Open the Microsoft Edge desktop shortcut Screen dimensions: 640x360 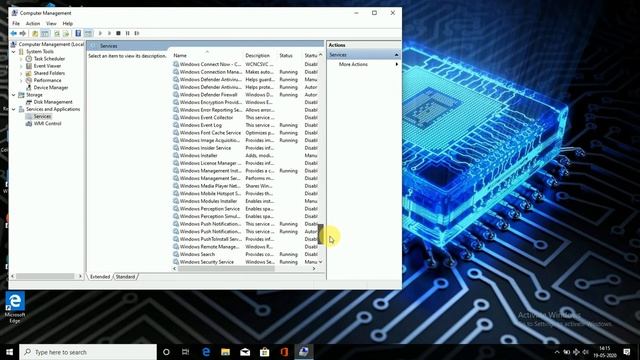pos(15,307)
